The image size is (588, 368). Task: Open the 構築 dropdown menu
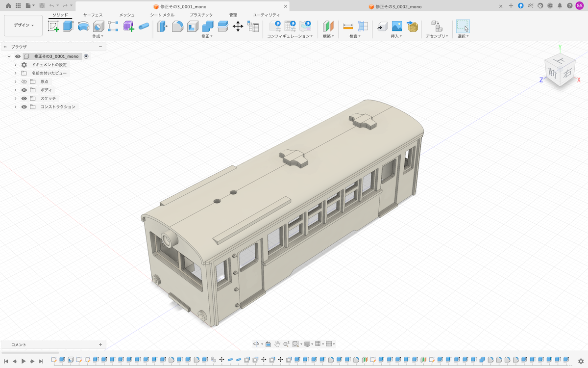point(328,36)
